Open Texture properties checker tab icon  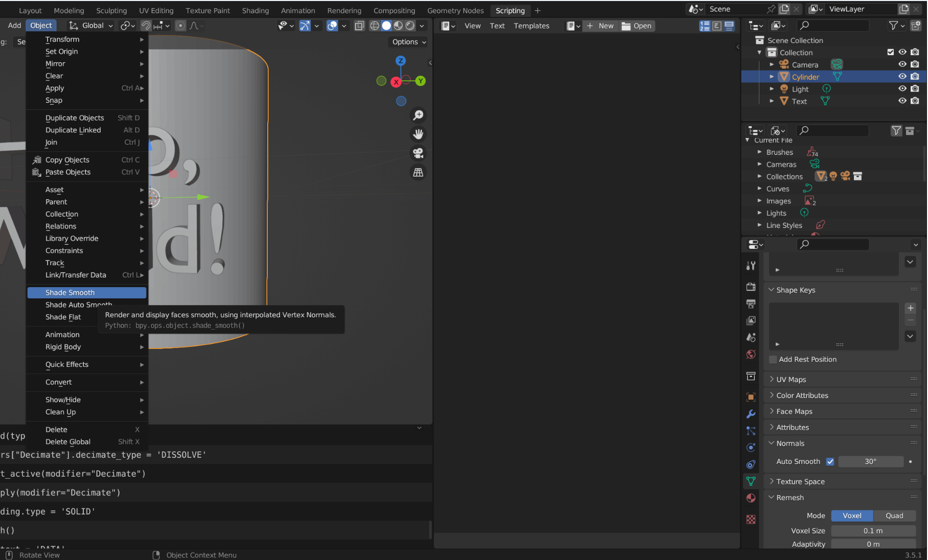[x=751, y=520]
